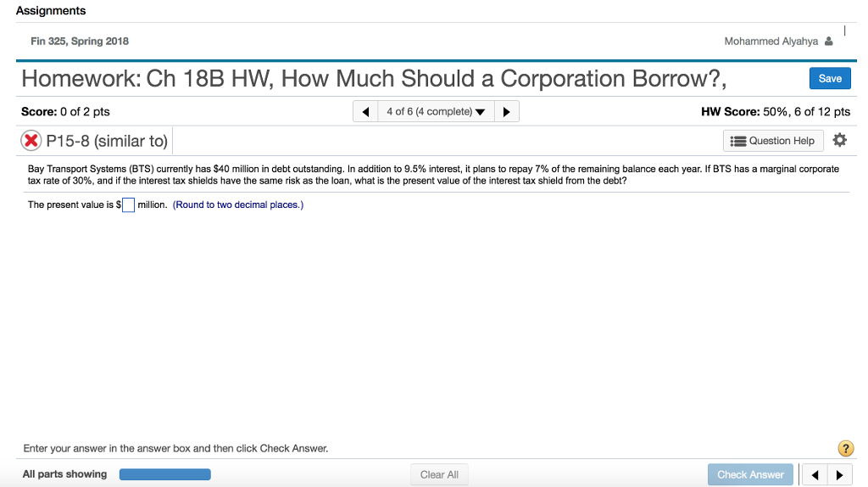Click the yellow help question mark icon
Image resolution: width=868 pixels, height=487 pixels.
pyautogui.click(x=845, y=448)
